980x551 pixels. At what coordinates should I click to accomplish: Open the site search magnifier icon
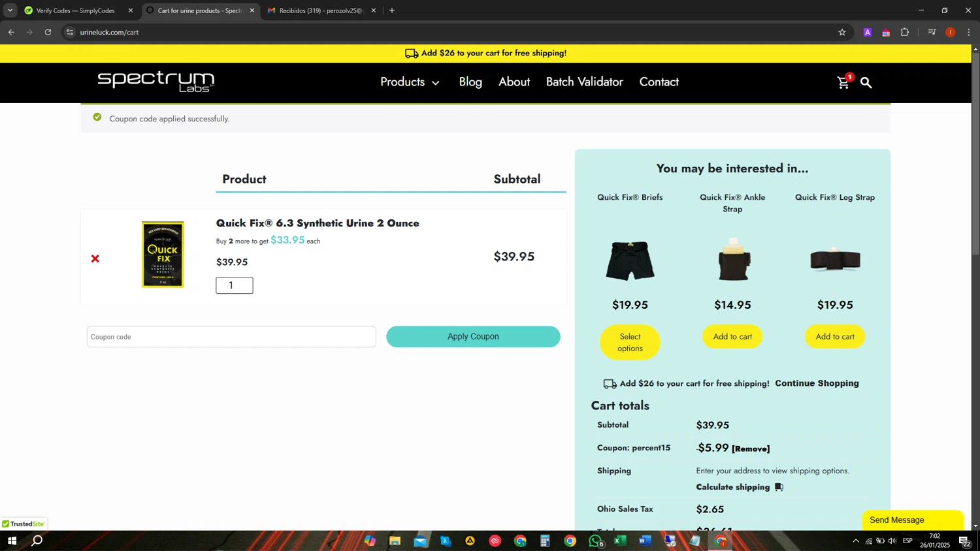coord(866,82)
